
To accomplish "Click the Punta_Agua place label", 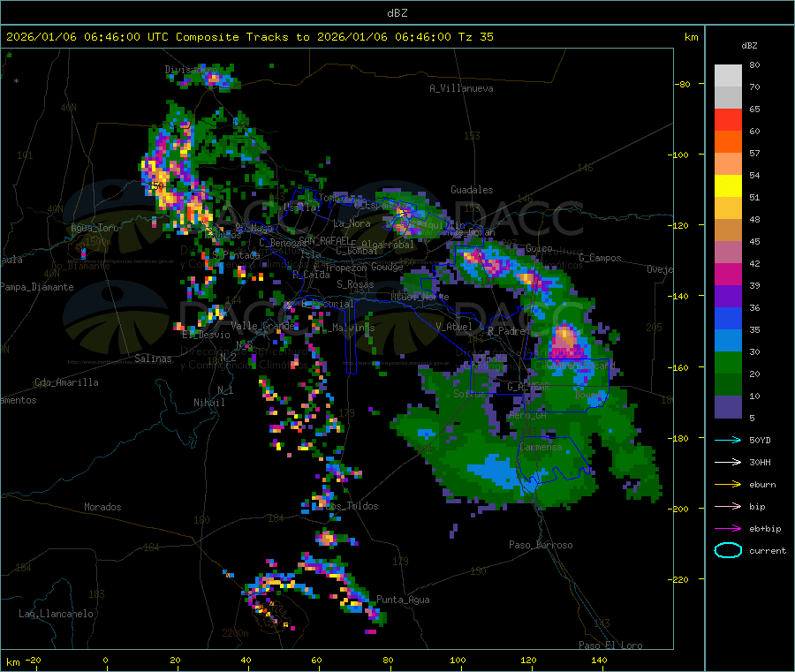I will 403,600.
